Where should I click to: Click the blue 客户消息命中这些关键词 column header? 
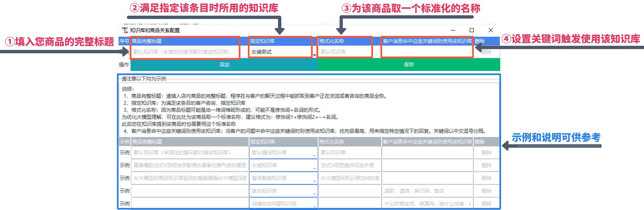point(427,41)
